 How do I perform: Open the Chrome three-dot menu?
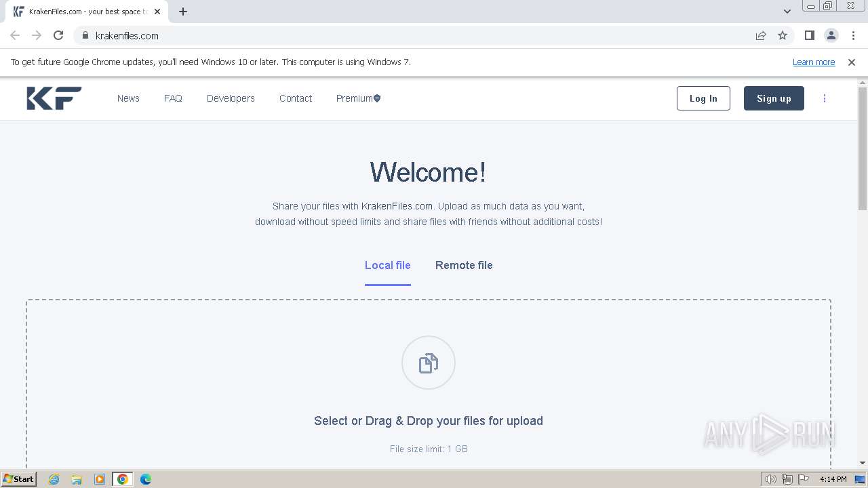[x=853, y=35]
